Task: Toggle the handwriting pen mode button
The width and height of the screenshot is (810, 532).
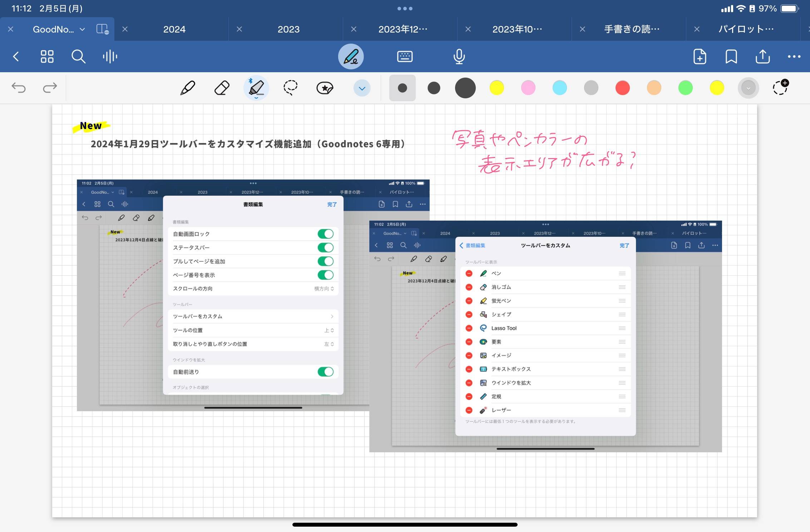Action: (351, 56)
